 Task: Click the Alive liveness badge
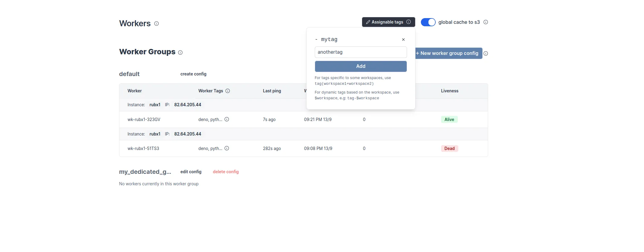(449, 120)
